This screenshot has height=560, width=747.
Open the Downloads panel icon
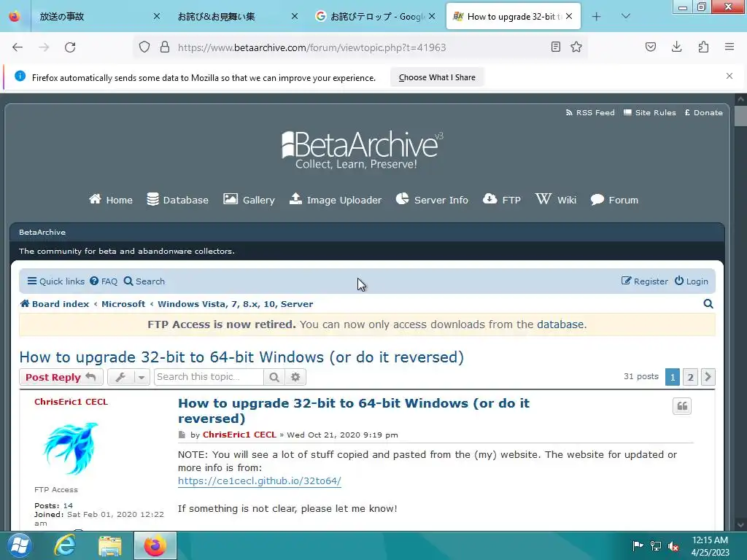676,47
